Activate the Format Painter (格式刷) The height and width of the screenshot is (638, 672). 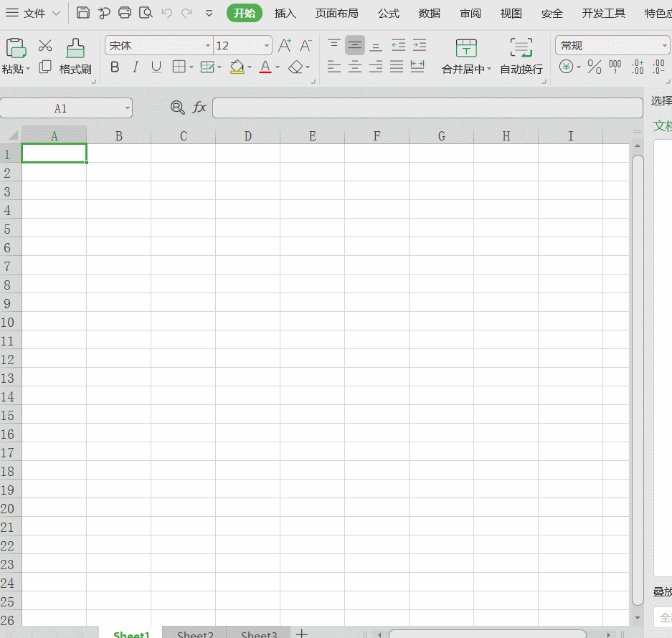click(75, 56)
